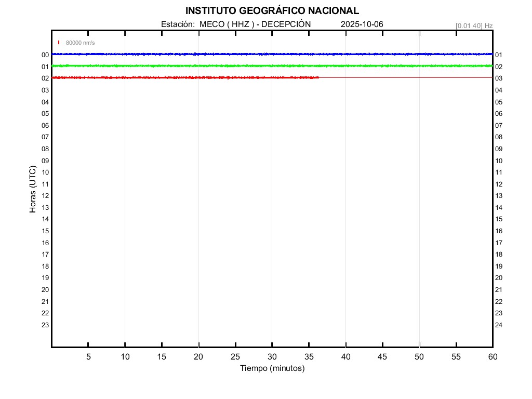This screenshot has width=532, height=399.
Task: Select the Tiempo (minutos) axis label
Action: pyautogui.click(x=272, y=368)
